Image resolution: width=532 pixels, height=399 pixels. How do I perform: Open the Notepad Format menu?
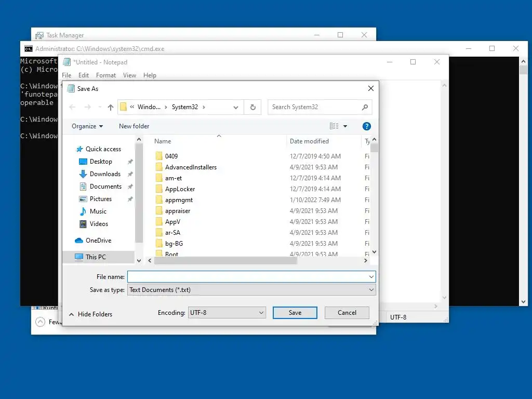106,75
